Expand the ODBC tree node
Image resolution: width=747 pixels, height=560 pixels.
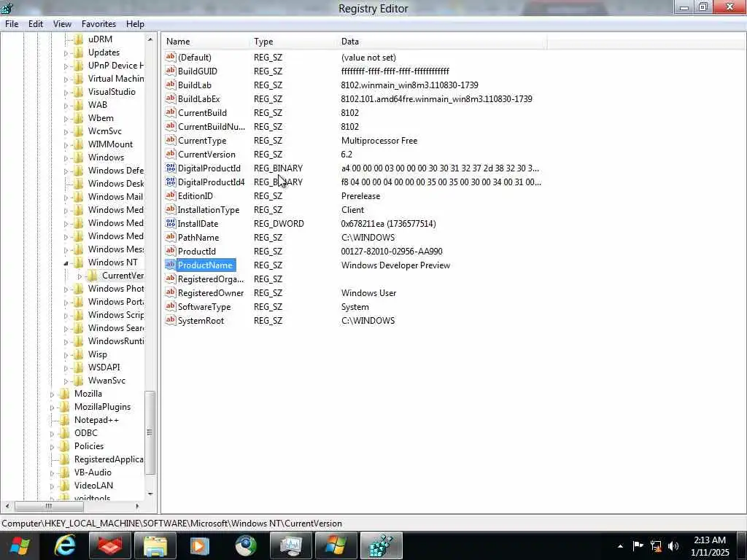click(x=52, y=434)
